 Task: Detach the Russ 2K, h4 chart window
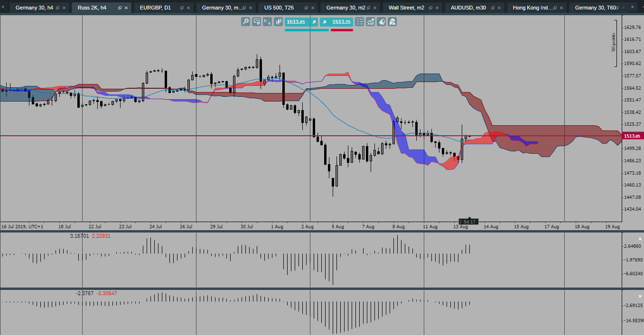coord(120,8)
